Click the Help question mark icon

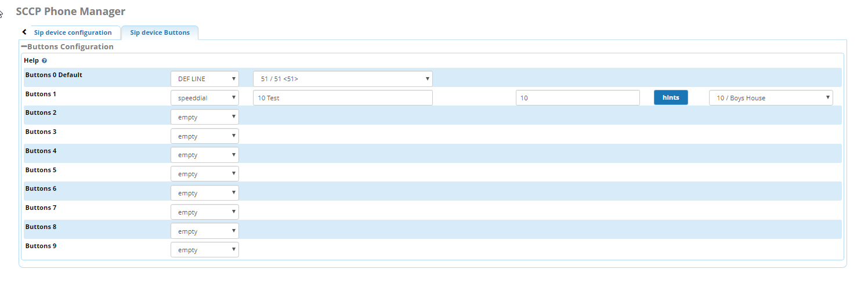pyautogui.click(x=44, y=60)
